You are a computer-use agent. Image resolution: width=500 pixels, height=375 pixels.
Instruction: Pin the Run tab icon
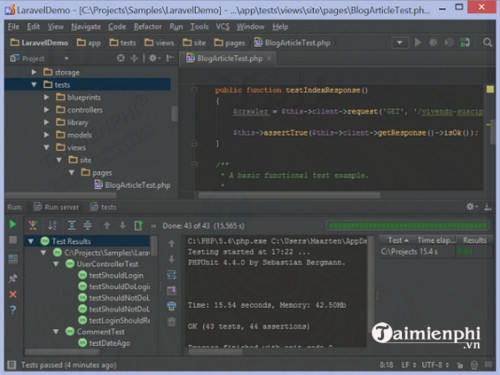point(13,278)
